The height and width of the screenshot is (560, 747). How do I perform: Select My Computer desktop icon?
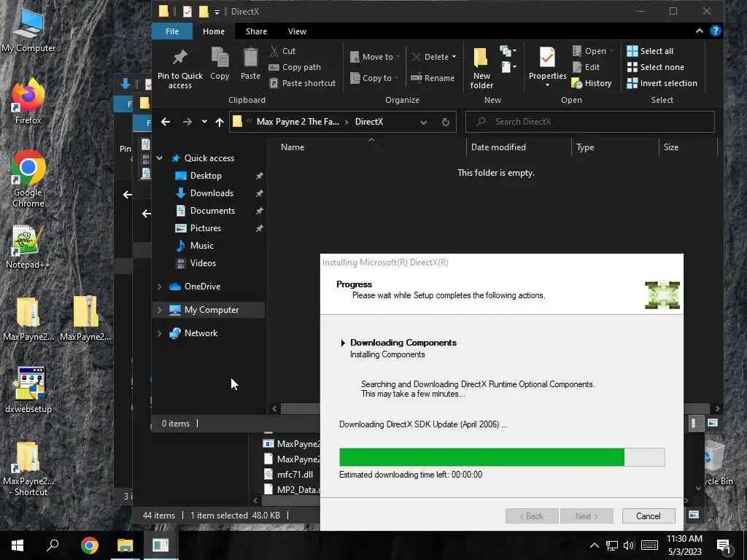tap(28, 29)
